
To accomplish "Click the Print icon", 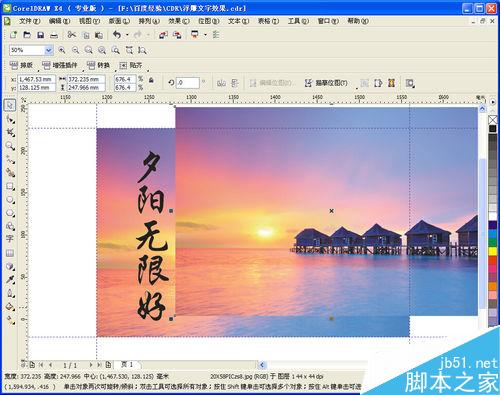I will click(54, 35).
